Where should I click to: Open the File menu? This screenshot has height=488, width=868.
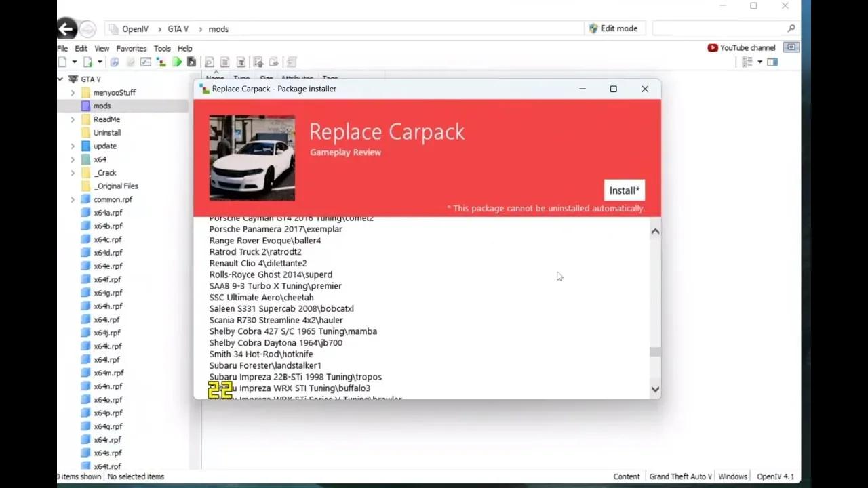click(62, 48)
